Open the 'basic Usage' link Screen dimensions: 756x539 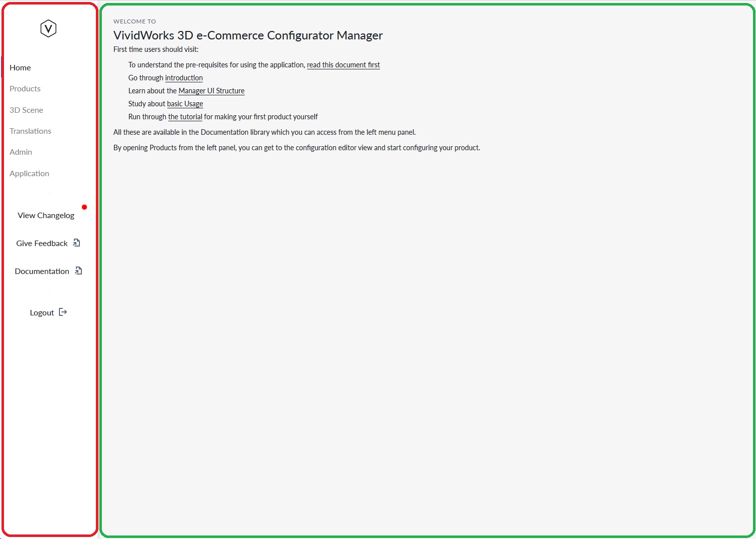point(185,104)
